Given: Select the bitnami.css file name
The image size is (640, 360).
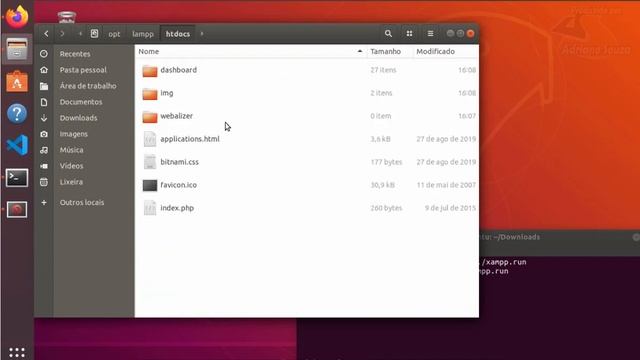Looking at the screenshot, I should [180, 162].
